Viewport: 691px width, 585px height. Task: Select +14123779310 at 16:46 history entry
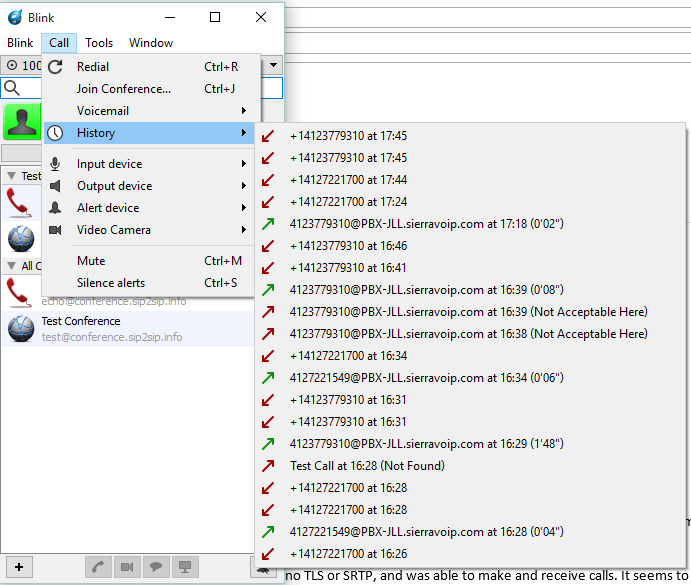[x=470, y=246]
